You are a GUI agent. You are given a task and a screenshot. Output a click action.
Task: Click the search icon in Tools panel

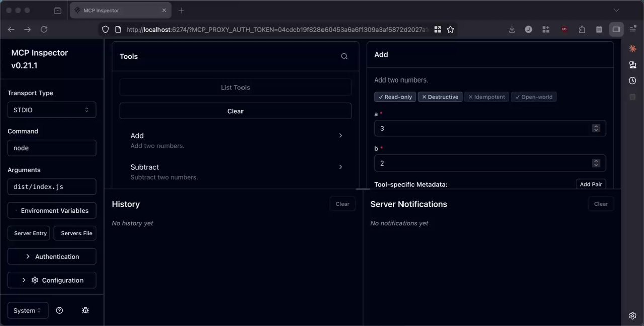point(344,56)
